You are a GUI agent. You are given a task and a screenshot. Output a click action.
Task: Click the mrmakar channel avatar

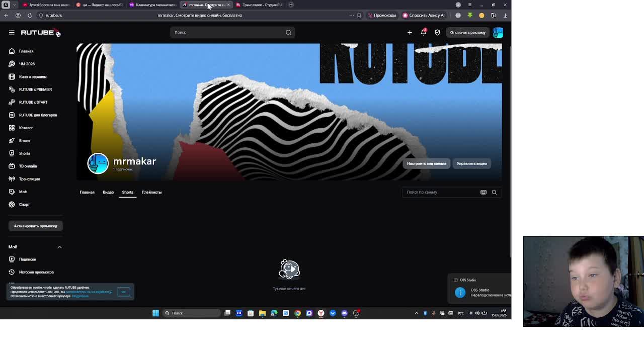98,163
